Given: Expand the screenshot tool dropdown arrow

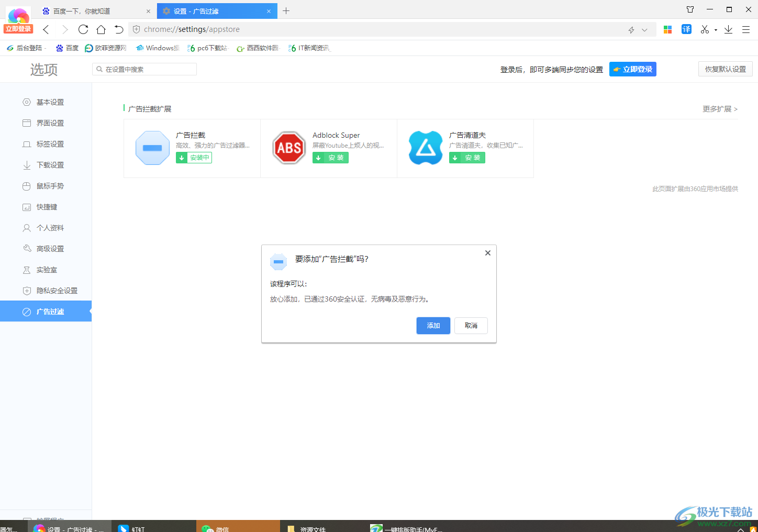Looking at the screenshot, I should point(716,30).
